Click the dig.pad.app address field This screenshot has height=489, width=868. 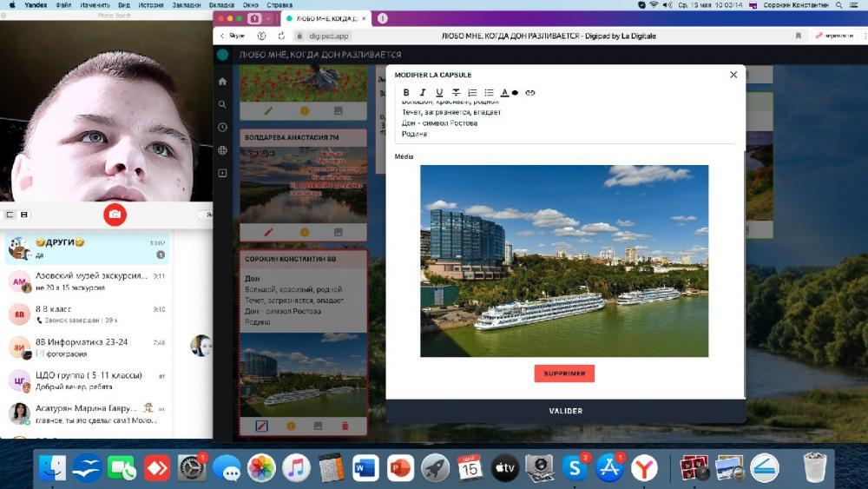(x=328, y=36)
